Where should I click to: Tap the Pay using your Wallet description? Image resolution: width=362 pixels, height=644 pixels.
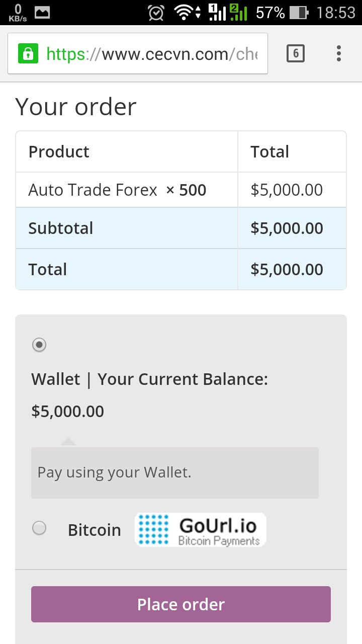coord(114,472)
